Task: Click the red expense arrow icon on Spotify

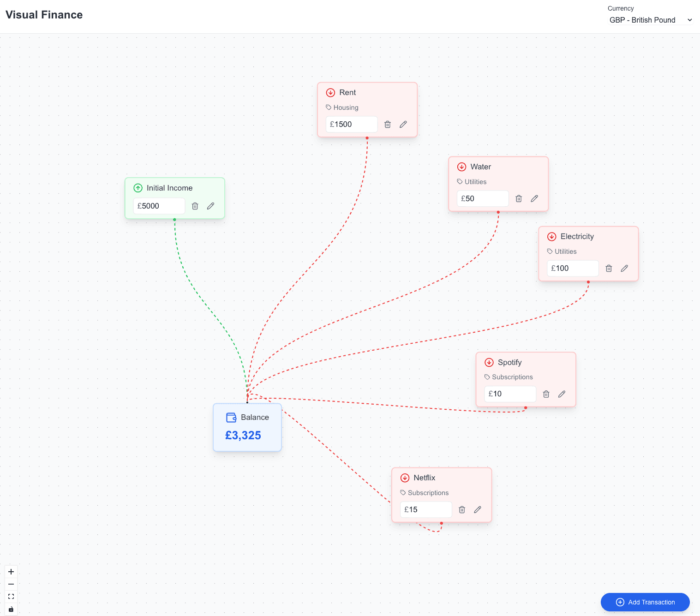Action: point(489,362)
